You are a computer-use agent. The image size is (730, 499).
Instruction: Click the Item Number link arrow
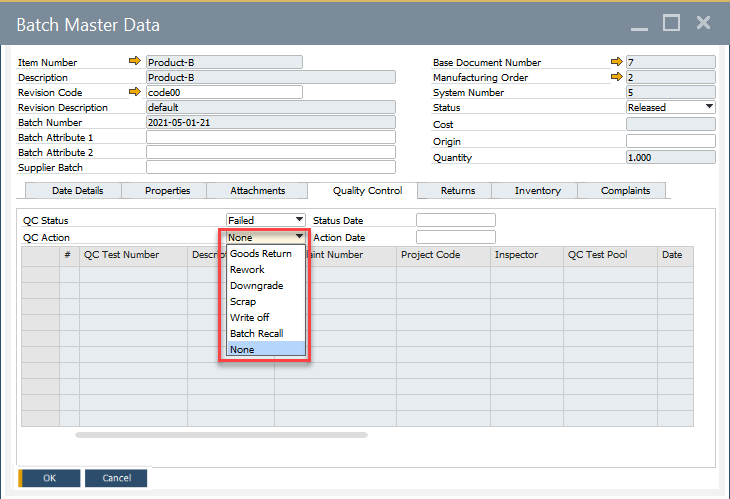coord(135,62)
